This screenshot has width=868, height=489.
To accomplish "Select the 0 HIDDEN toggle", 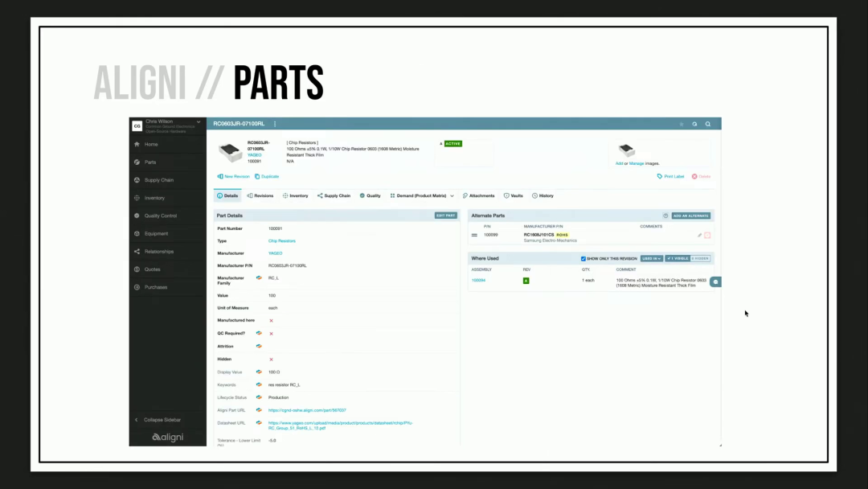I will tap(700, 259).
